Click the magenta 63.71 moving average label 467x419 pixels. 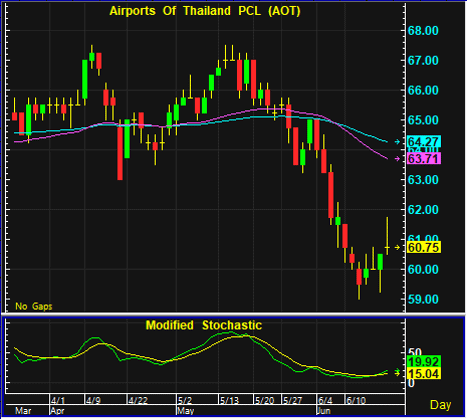coord(424,158)
